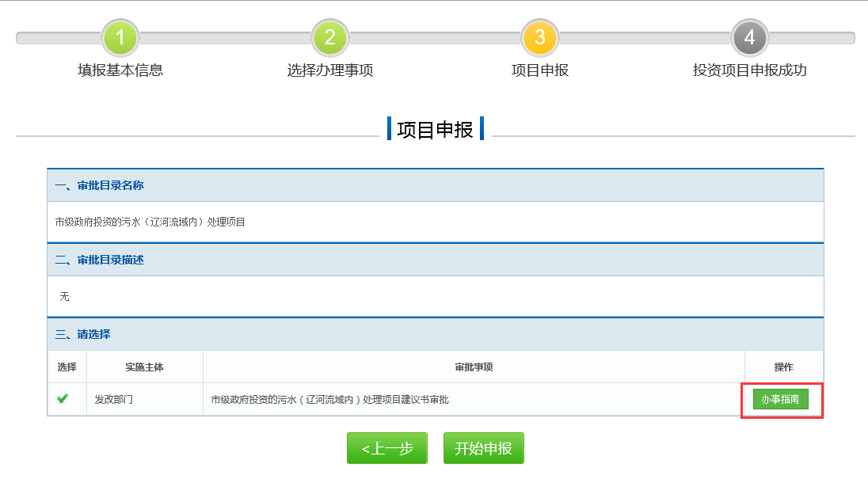Go back with the <上一步 button
868x479 pixels.
387,449
